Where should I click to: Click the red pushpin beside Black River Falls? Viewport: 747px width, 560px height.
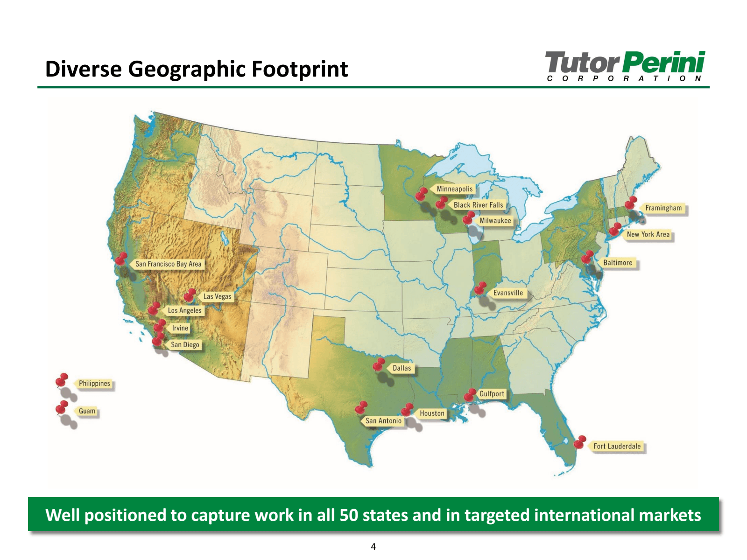(442, 202)
